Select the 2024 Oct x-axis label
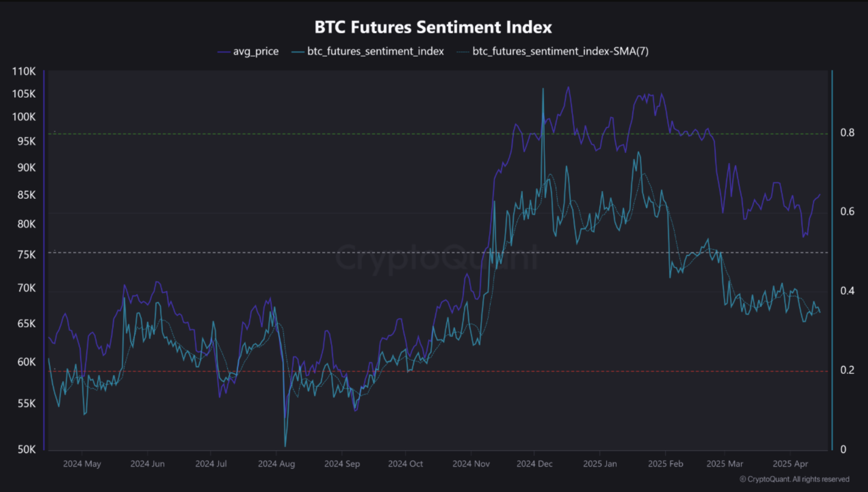The width and height of the screenshot is (868, 492). click(x=405, y=464)
